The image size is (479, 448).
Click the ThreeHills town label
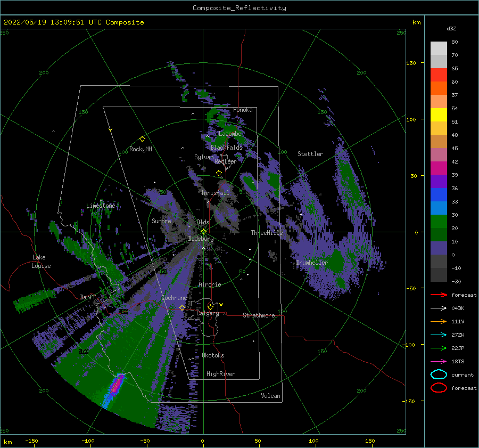coord(267,233)
